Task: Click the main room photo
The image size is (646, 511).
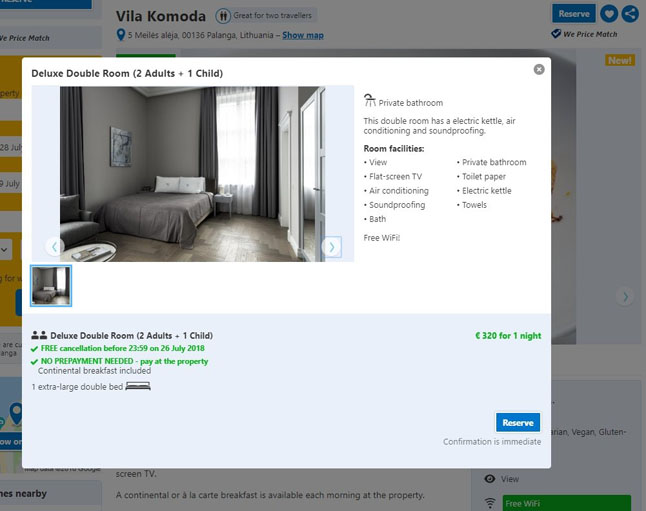Action: point(192,173)
